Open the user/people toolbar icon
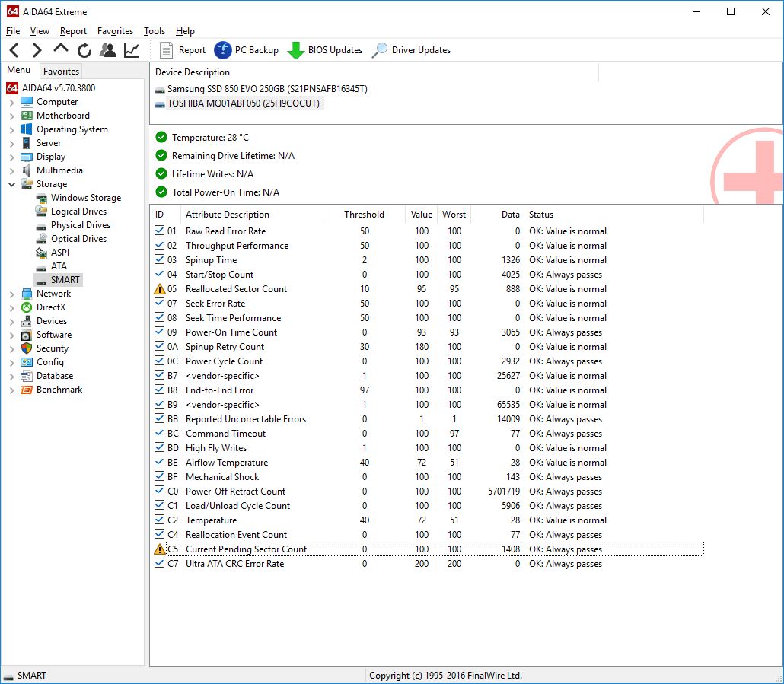 (107, 50)
